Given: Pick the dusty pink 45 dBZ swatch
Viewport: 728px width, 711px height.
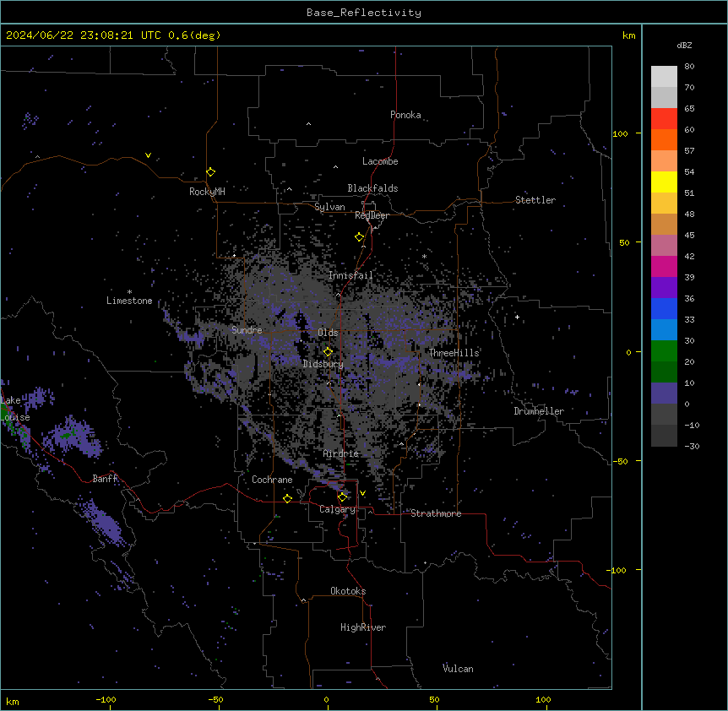Looking at the screenshot, I should click(664, 246).
